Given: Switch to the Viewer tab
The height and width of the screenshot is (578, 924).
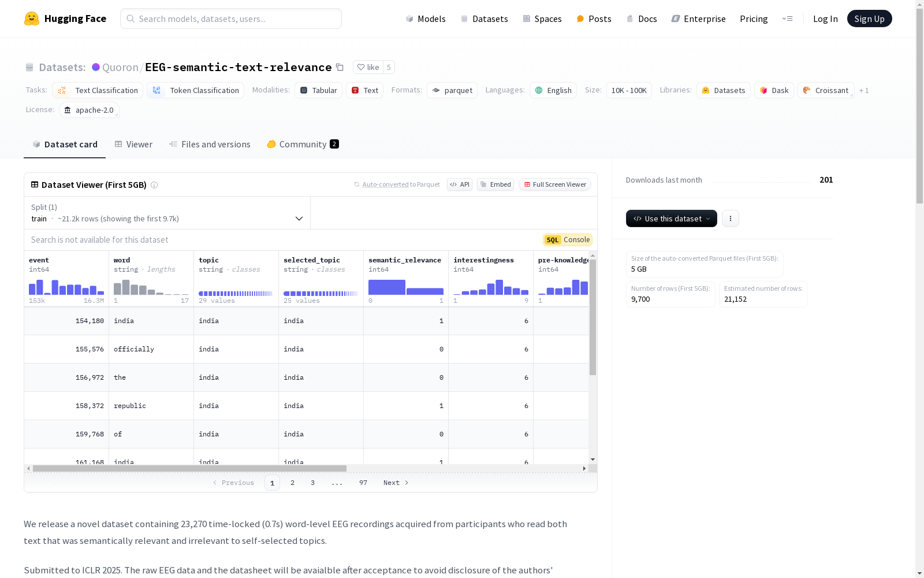Looking at the screenshot, I should 133,144.
